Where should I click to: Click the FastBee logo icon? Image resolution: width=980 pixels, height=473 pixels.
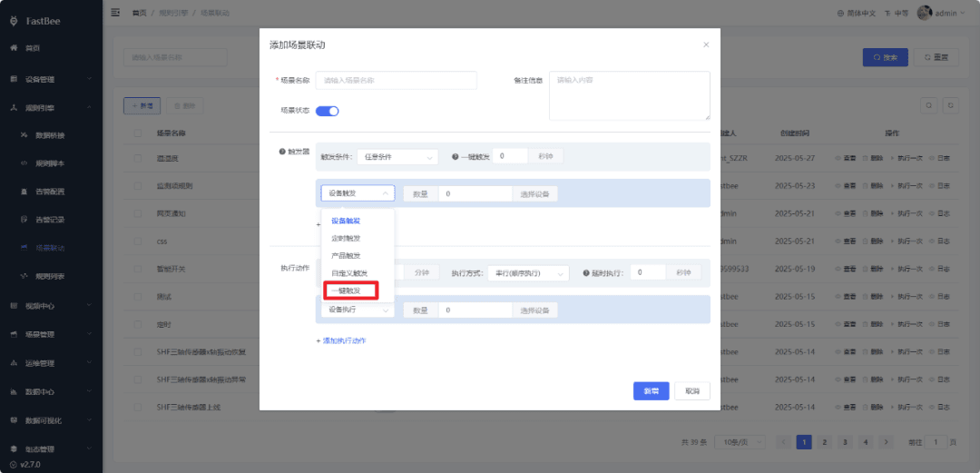tap(14, 21)
